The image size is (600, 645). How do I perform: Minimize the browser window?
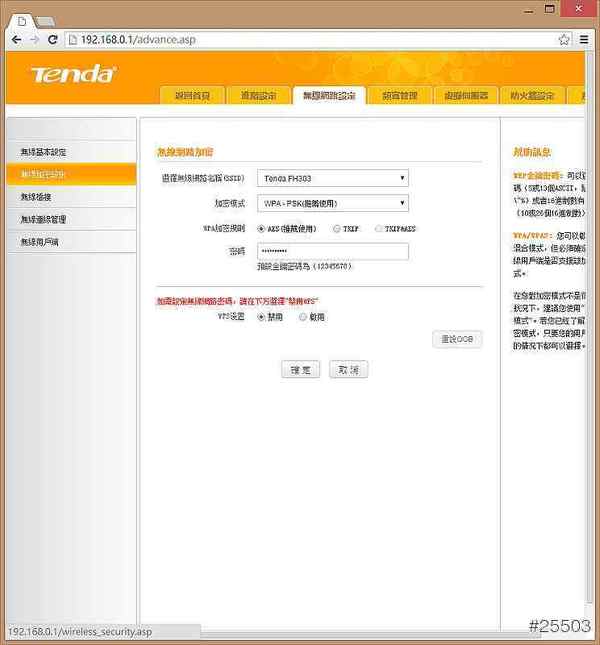click(x=529, y=10)
